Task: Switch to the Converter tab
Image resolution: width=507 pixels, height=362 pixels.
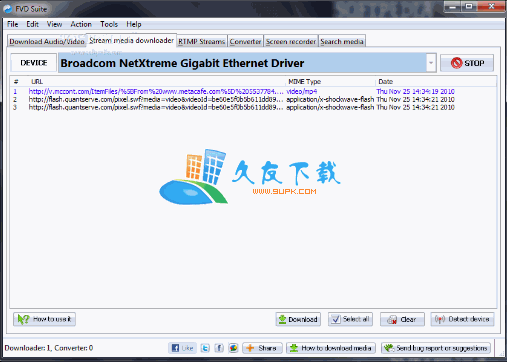Action: pos(246,41)
